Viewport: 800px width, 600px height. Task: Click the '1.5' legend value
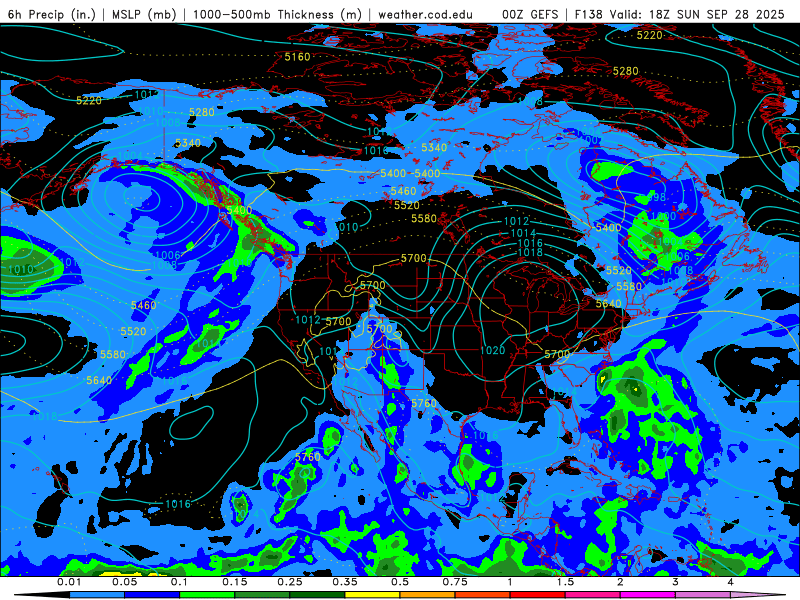coord(565,582)
